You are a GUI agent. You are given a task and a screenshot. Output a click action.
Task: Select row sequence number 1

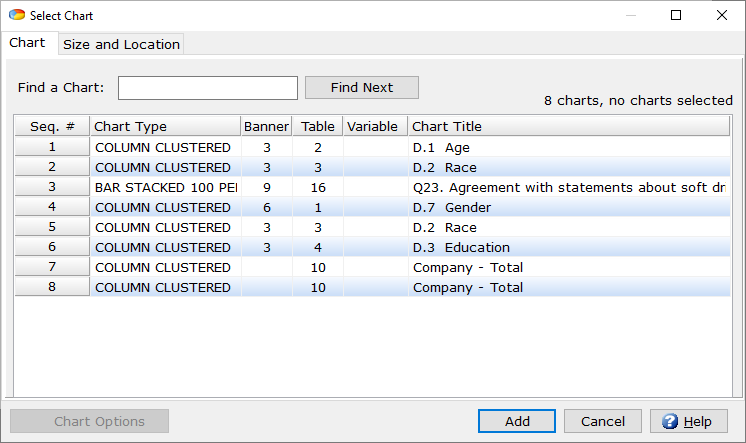[x=52, y=147]
